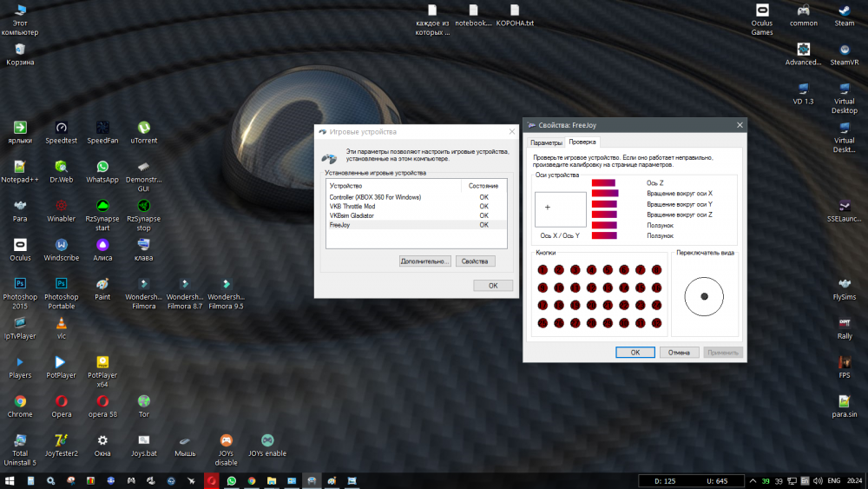868x489 pixels.
Task: Switch to the Параметры tab
Action: point(546,142)
